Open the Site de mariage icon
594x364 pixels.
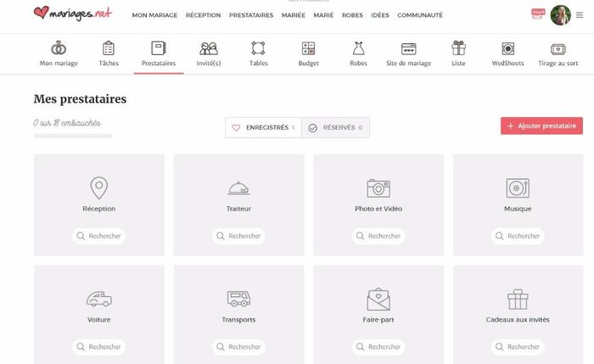pos(408,49)
